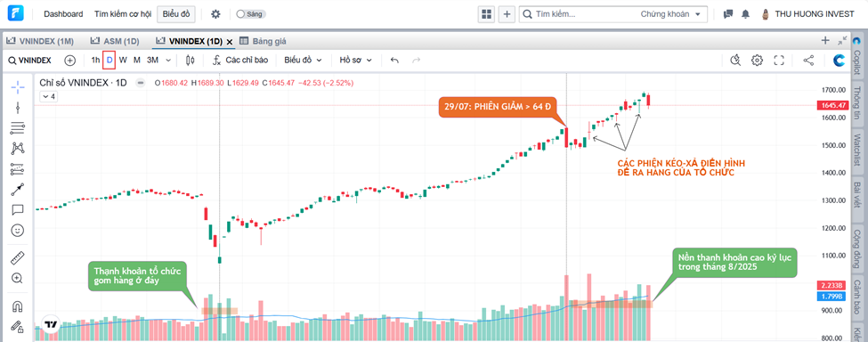Switch to the ASM (1D) tab

pos(115,41)
